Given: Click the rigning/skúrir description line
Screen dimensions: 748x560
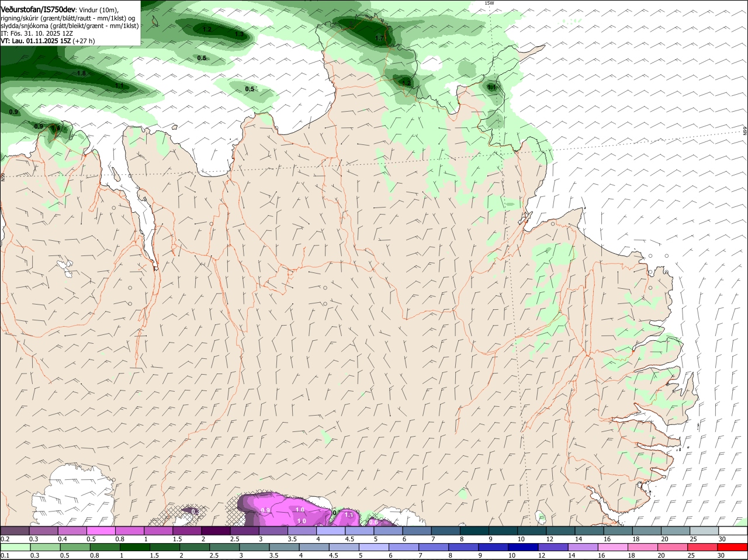Looking at the screenshot, I should pyautogui.click(x=67, y=18).
